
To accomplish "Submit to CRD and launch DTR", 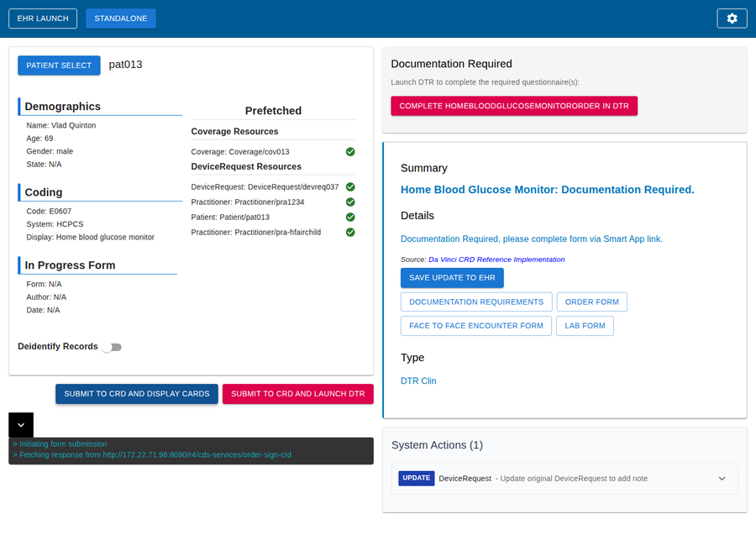I will coord(298,394).
